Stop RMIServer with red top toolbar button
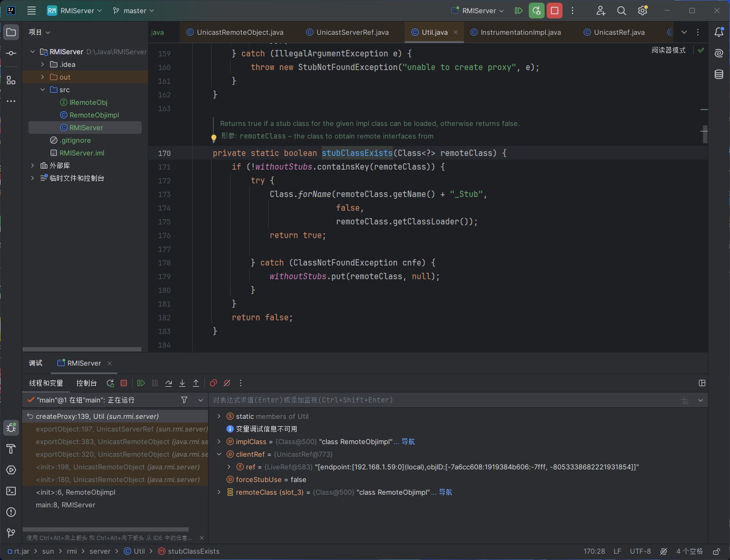730x560 pixels. point(555,11)
